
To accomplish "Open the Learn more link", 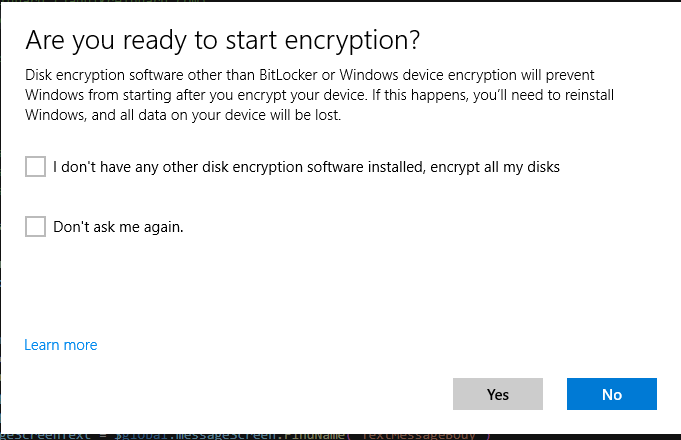I will [x=61, y=345].
